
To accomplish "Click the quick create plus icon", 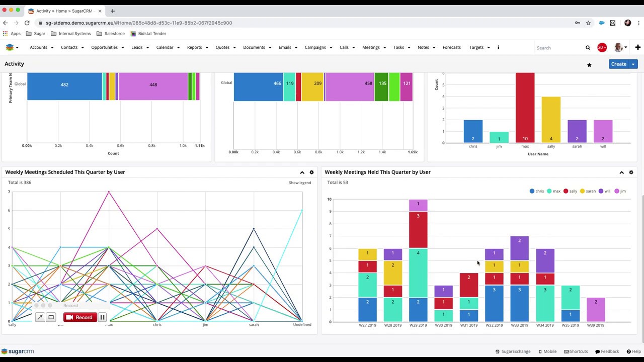I will [637, 47].
